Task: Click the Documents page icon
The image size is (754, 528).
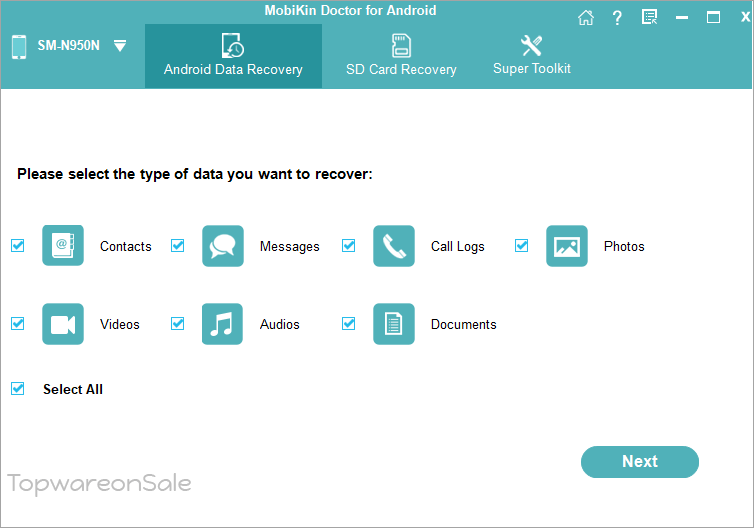Action: pos(394,324)
